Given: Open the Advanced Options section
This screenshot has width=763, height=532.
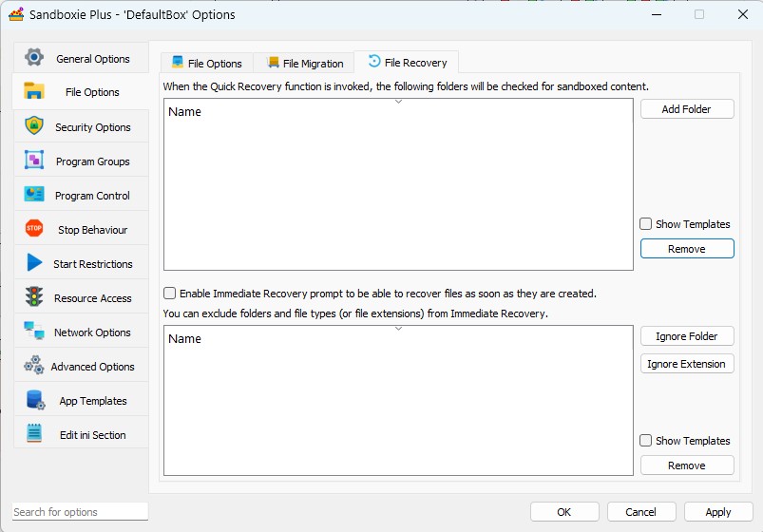Looking at the screenshot, I should point(82,366).
